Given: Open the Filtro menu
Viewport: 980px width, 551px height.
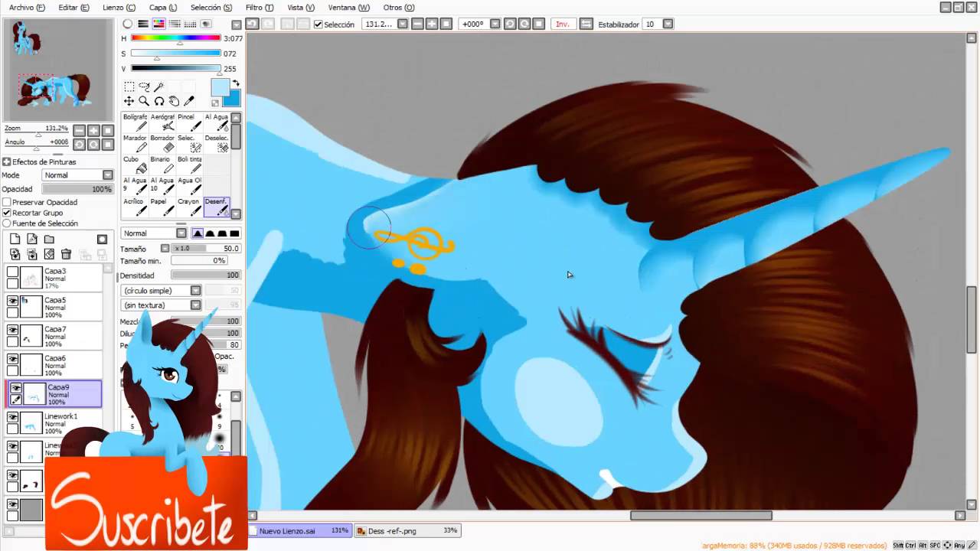Looking at the screenshot, I should [259, 8].
